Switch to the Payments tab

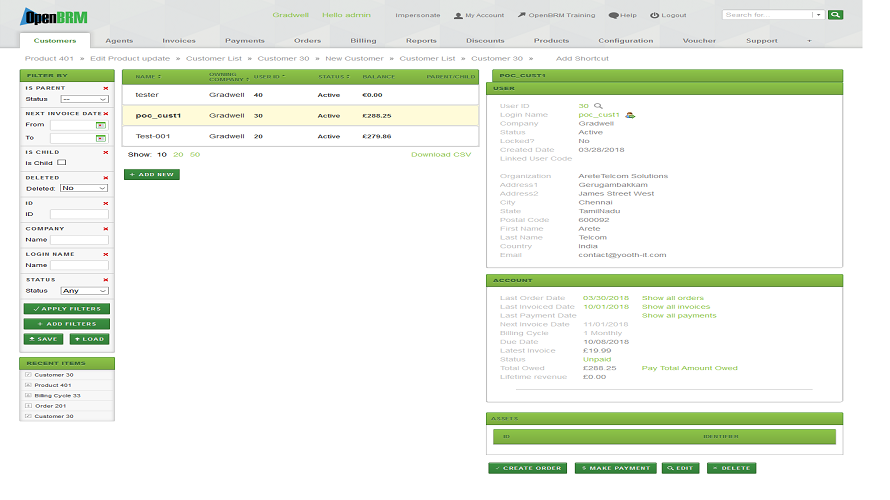(245, 41)
